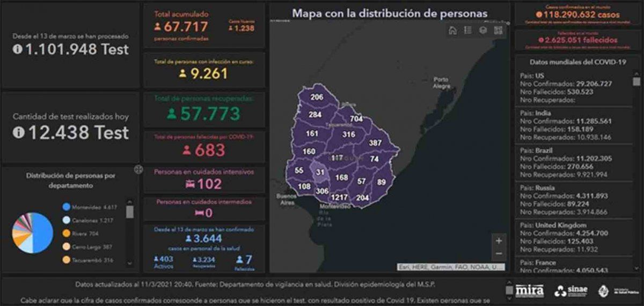Zoom in on the map with plus

(499, 241)
